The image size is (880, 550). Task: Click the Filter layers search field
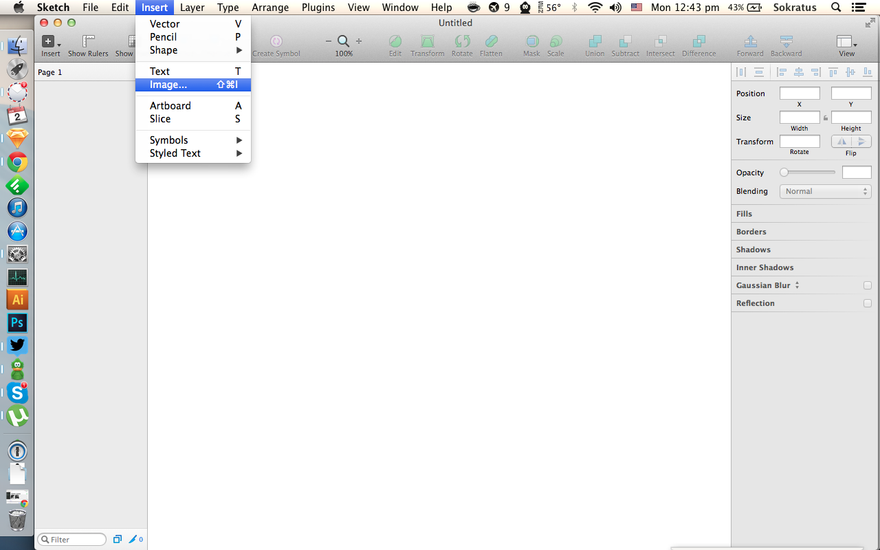[72, 539]
